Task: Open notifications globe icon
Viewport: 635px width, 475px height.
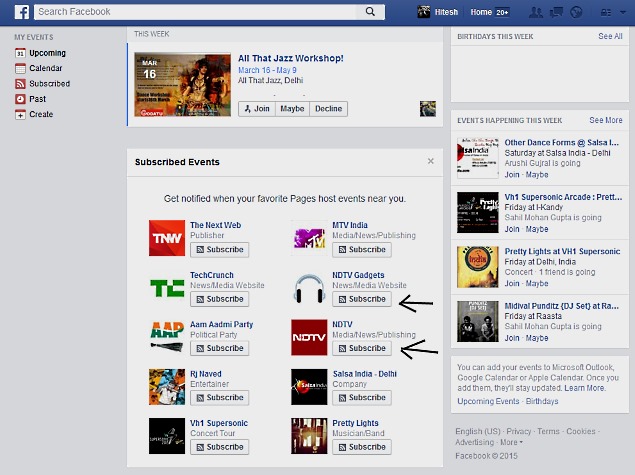Action: click(576, 13)
